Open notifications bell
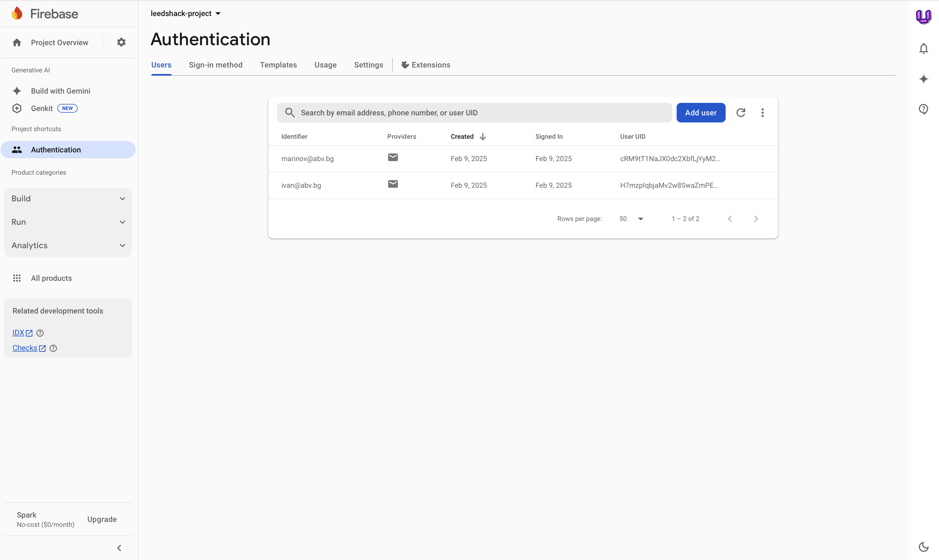939x560 pixels. [923, 49]
